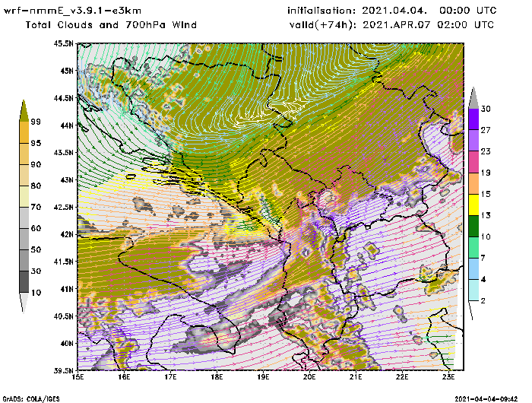This screenshot has width=532, height=403.
Task: Click the darkest gray swatch between 10 and 30
Action: [24, 282]
